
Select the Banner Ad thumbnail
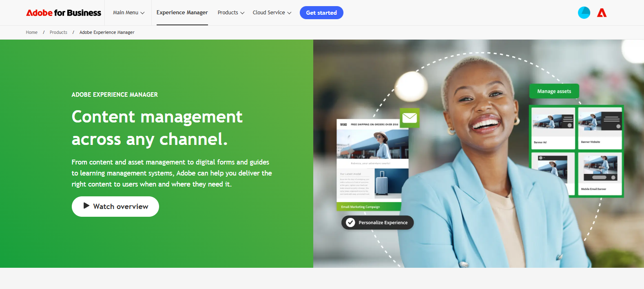pos(553,128)
